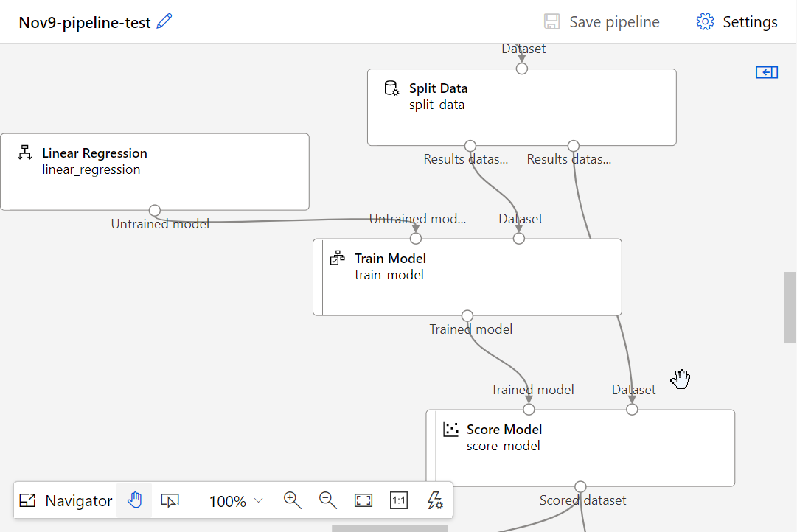Click the pencil icon to rename pipeline
The image size is (797, 532).
[x=164, y=21]
